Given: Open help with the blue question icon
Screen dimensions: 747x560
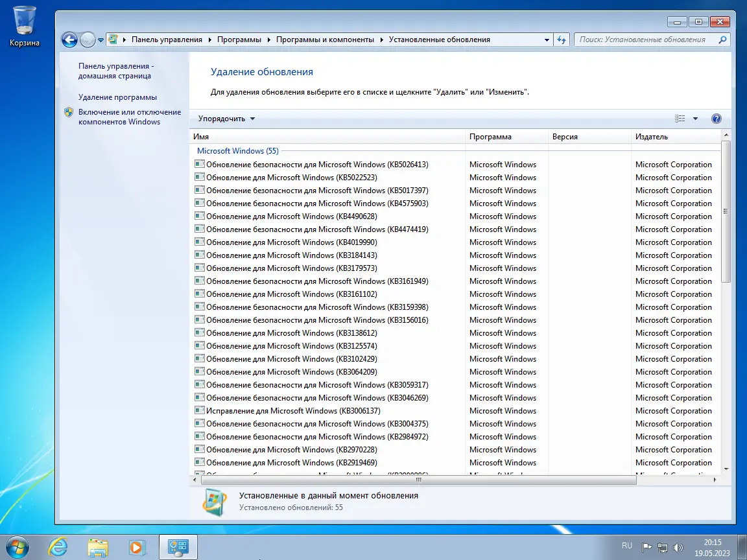Looking at the screenshot, I should click(x=716, y=119).
